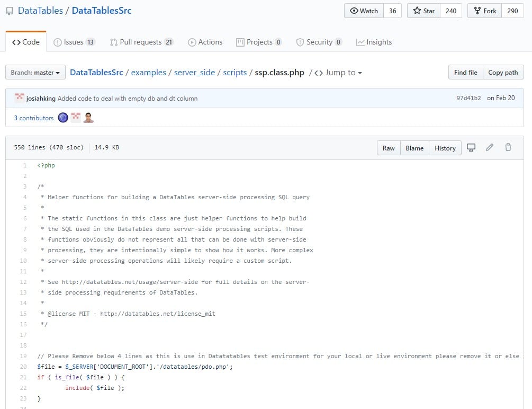Star the DataTablesSrc repository
This screenshot has height=409, width=532.
pyautogui.click(x=424, y=11)
